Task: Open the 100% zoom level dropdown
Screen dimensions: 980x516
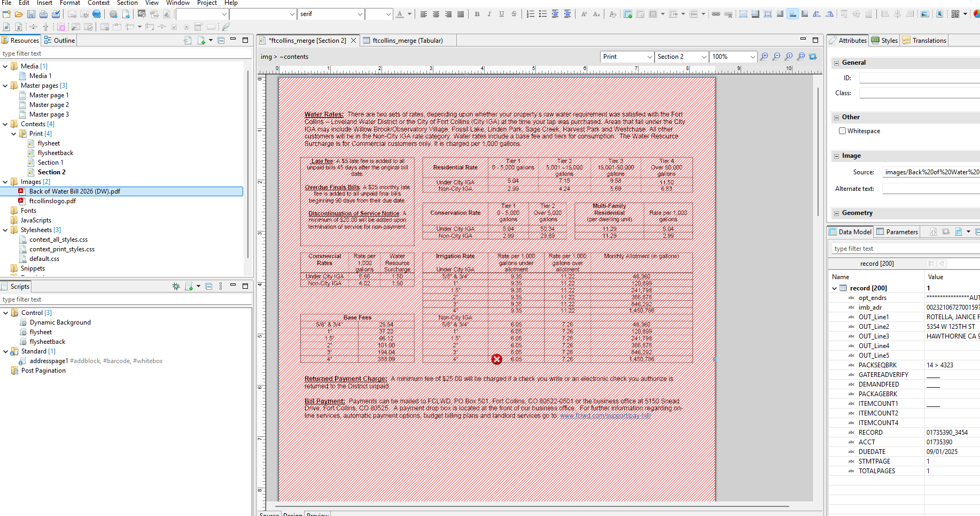Action: click(x=752, y=57)
